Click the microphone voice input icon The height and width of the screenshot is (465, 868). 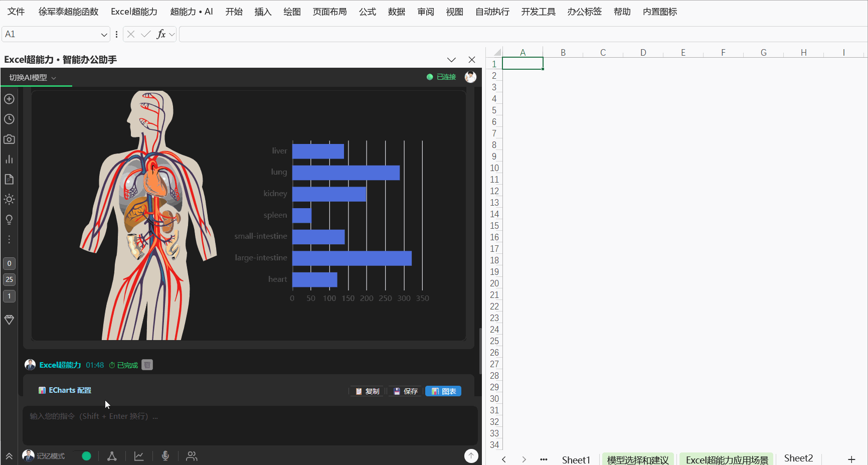click(x=165, y=455)
